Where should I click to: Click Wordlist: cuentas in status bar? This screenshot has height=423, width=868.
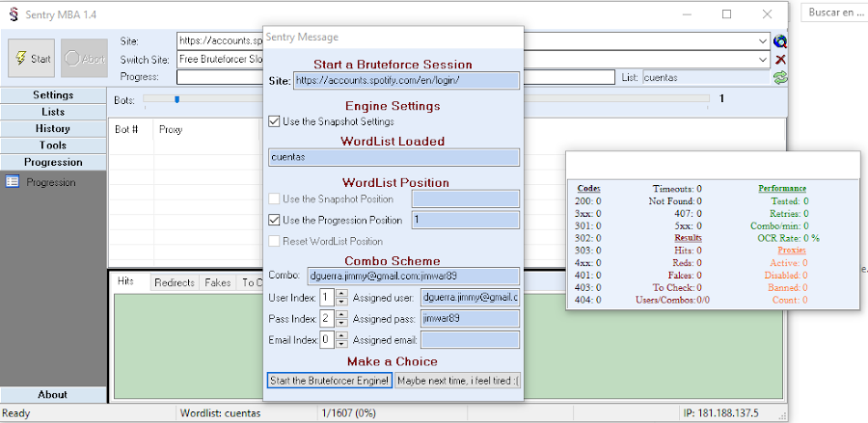(x=221, y=413)
